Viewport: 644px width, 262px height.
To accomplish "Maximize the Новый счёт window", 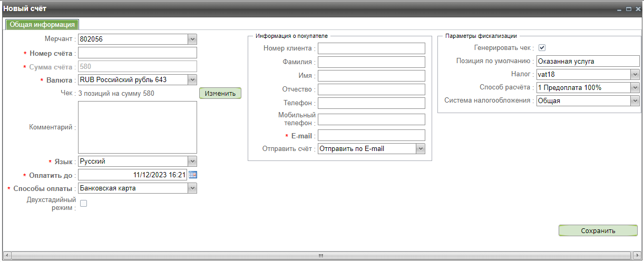I will pos(629,9).
